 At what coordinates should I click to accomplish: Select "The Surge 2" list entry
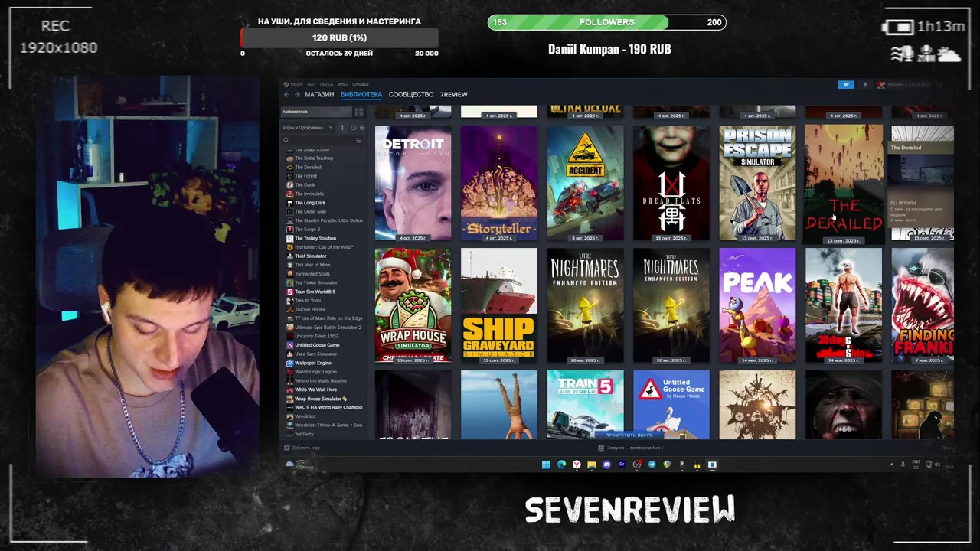click(x=307, y=230)
